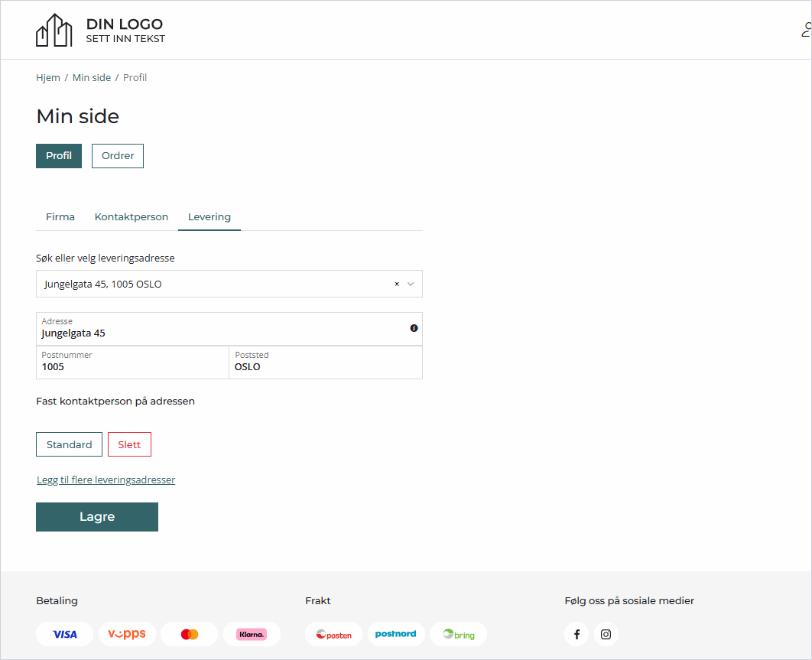812x660 pixels.
Task: Open the user account icon at top right
Action: [x=806, y=31]
